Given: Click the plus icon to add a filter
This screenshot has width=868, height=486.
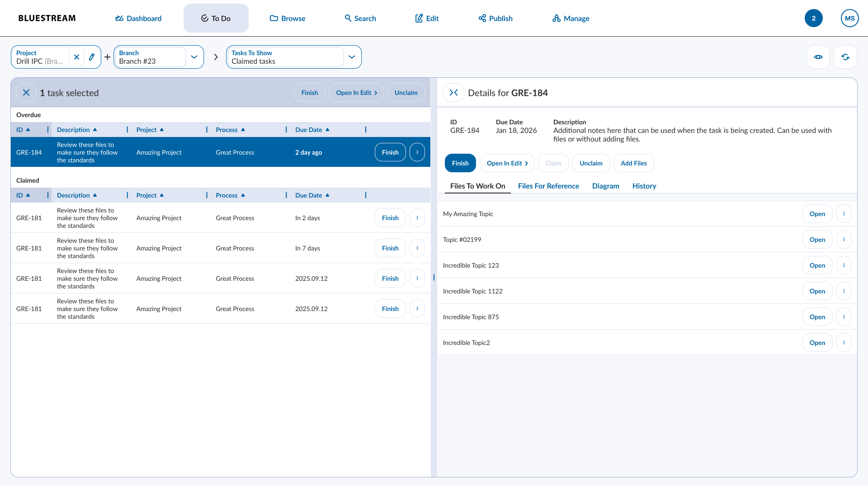Looking at the screenshot, I should point(107,57).
